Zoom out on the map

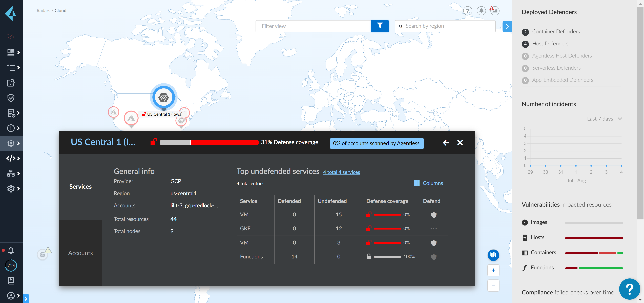(493, 285)
